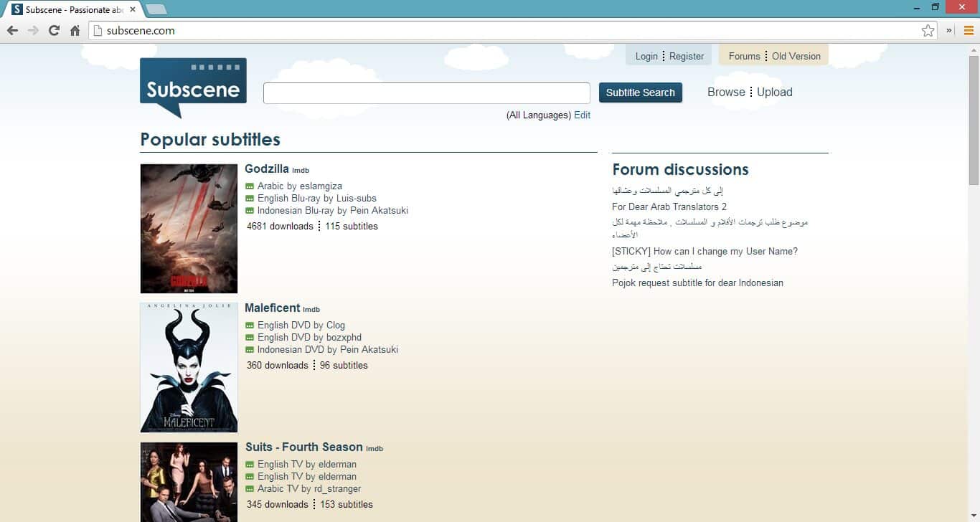Open the Upload page
The height and width of the screenshot is (522, 980).
pos(775,92)
